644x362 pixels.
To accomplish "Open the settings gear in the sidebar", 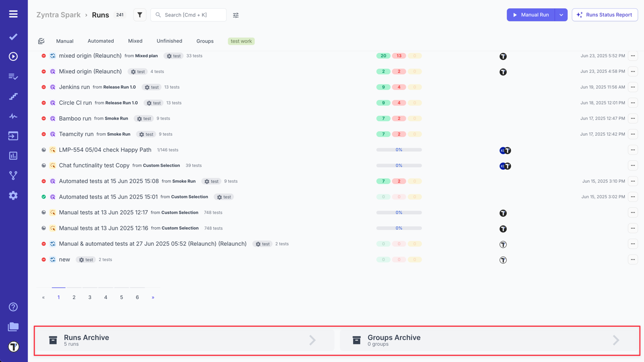I will tap(13, 196).
